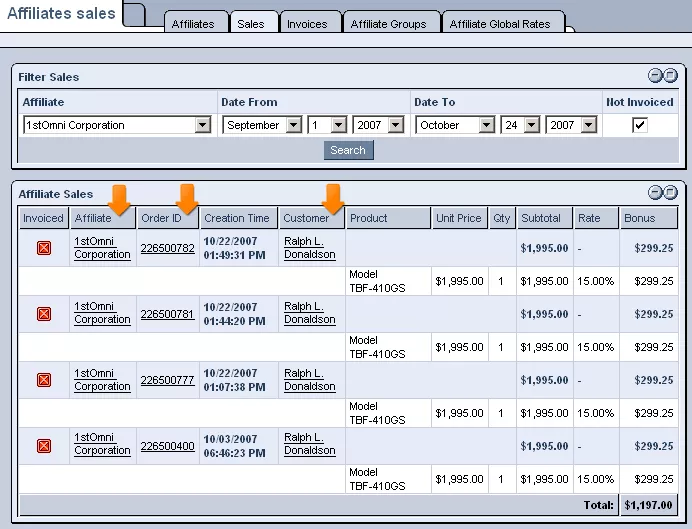This screenshot has width=692, height=529.
Task: Open the Affiliate dropdown showing 1stOmni Corporation
Action: tap(117, 125)
